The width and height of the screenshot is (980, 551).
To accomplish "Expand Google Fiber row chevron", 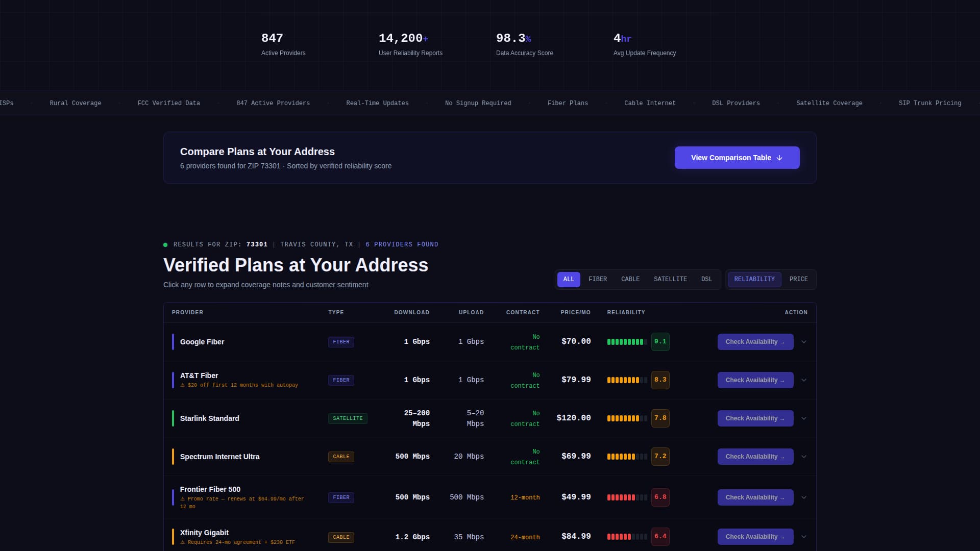I will point(804,342).
